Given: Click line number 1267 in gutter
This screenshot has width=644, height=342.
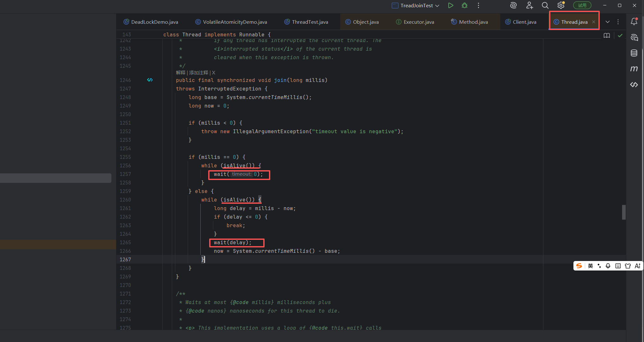Looking at the screenshot, I should 125,259.
